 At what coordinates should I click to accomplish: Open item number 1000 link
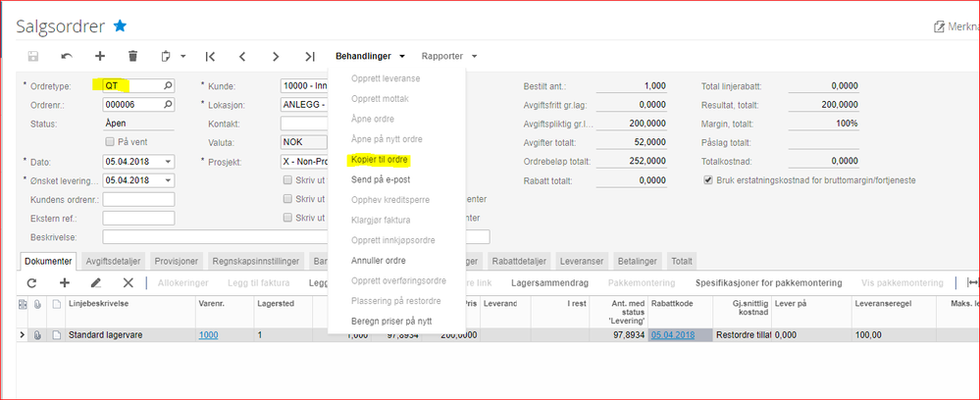pyautogui.click(x=208, y=335)
